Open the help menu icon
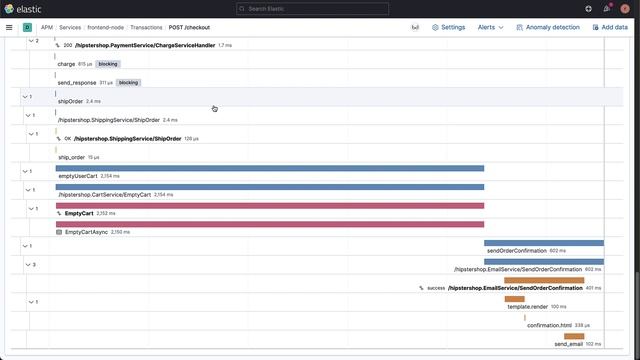The width and height of the screenshot is (640, 360). (588, 9)
